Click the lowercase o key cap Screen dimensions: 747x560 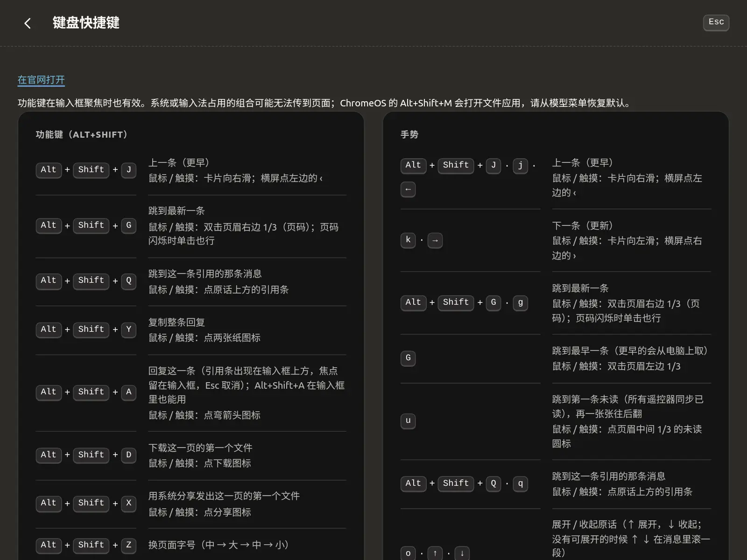[x=408, y=553]
